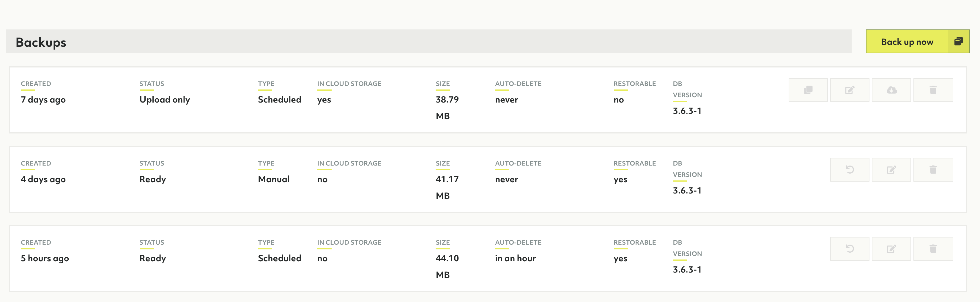Viewport: 980px width, 302px height.
Task: Restore the 5 hours ago backup
Action: 850,249
